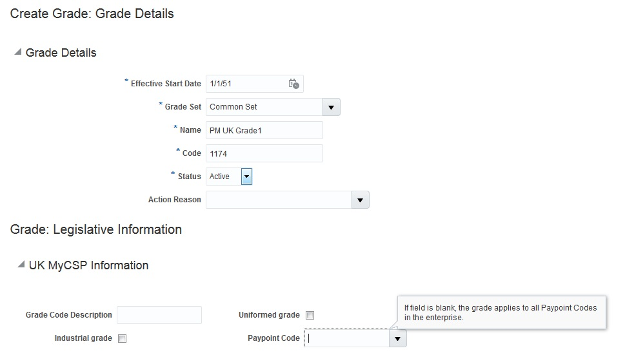This screenshot has height=364, width=625.
Task: Click the Paypoint Code help tooltip
Action: (501, 312)
